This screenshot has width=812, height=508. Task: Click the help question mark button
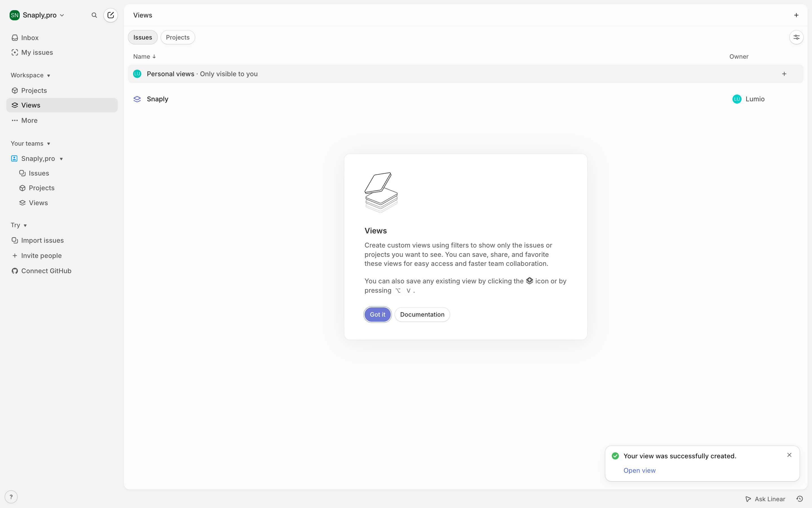click(x=11, y=497)
